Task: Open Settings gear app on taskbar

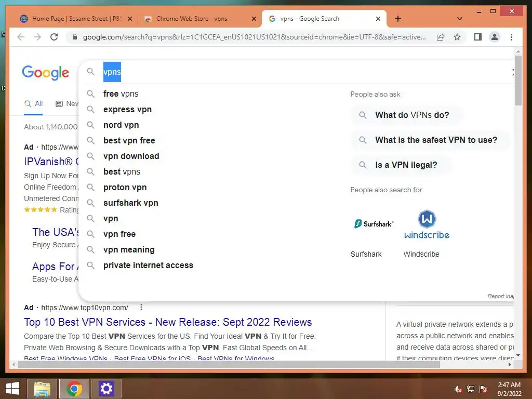Action: (x=106, y=389)
